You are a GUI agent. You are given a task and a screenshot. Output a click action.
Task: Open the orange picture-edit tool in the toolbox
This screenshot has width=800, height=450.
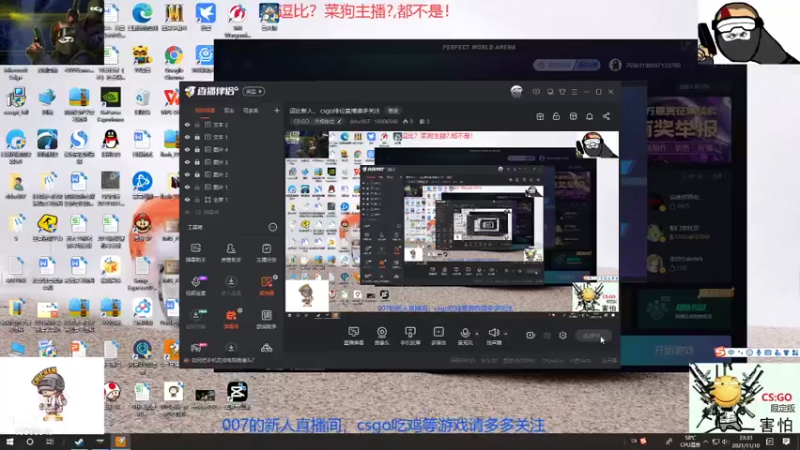[x=266, y=286]
